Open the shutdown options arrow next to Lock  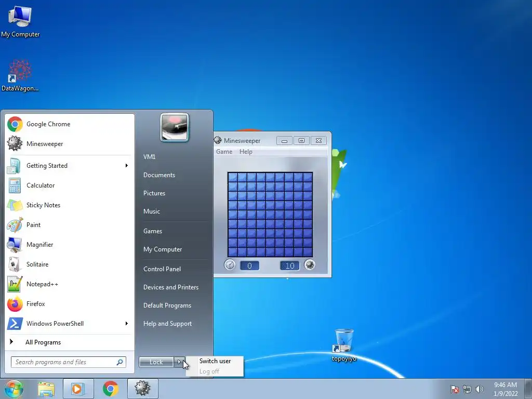pos(179,362)
